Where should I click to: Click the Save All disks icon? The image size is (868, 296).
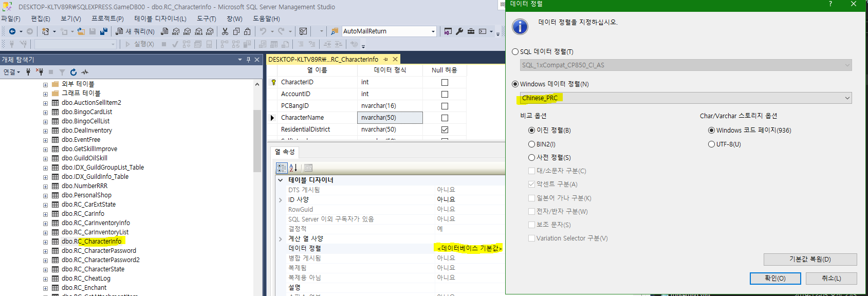pos(103,31)
